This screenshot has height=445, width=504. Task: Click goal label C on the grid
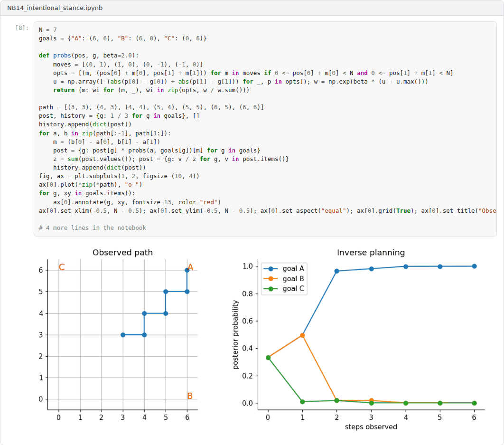point(62,267)
